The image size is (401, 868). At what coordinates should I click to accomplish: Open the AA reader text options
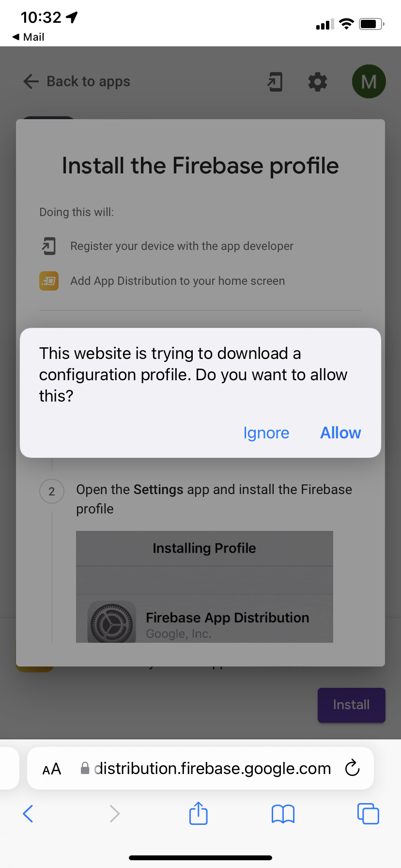(x=52, y=769)
